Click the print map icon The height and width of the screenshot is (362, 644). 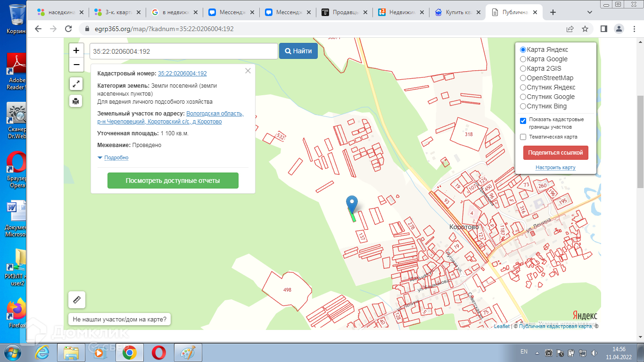pyautogui.click(x=76, y=101)
